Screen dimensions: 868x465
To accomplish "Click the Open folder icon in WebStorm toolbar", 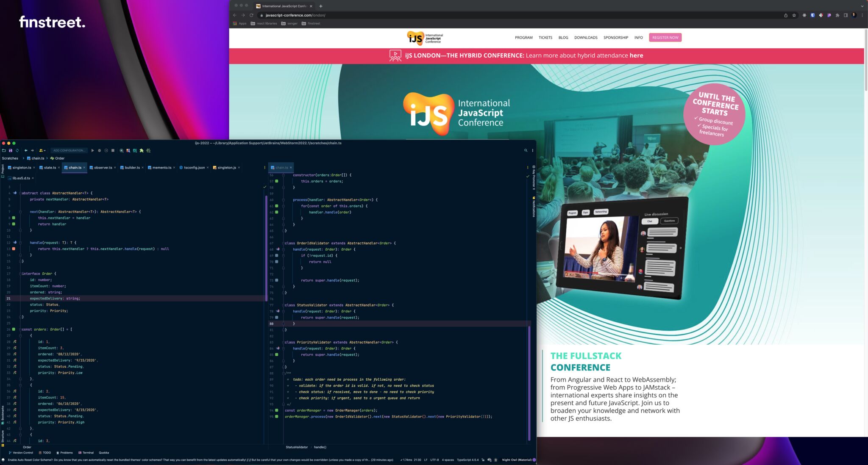I will click(x=4, y=150).
